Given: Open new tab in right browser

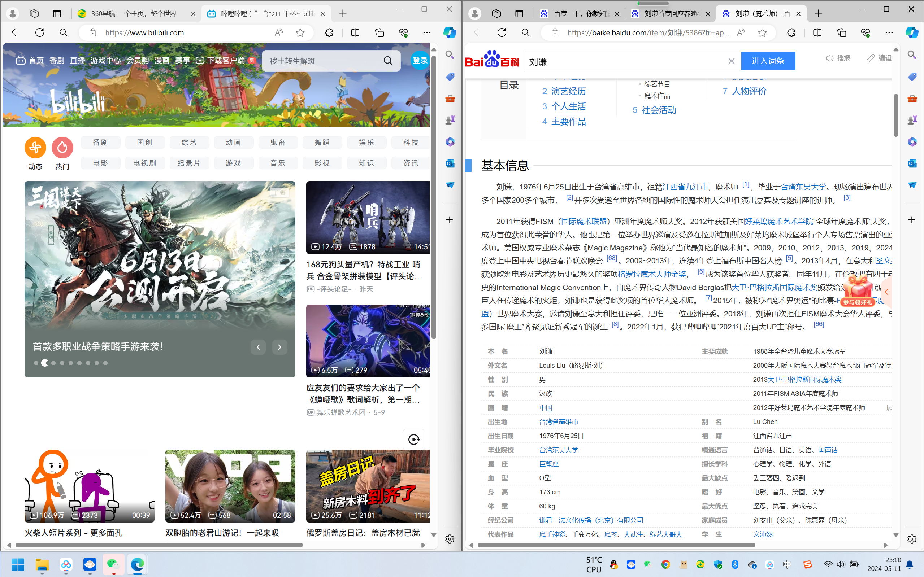Looking at the screenshot, I should pos(818,14).
